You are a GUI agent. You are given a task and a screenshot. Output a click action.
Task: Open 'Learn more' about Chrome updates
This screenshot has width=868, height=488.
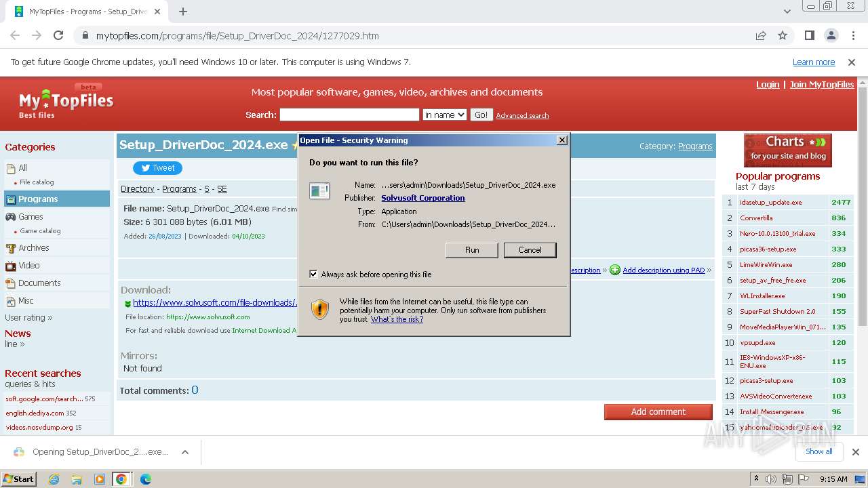(x=814, y=62)
